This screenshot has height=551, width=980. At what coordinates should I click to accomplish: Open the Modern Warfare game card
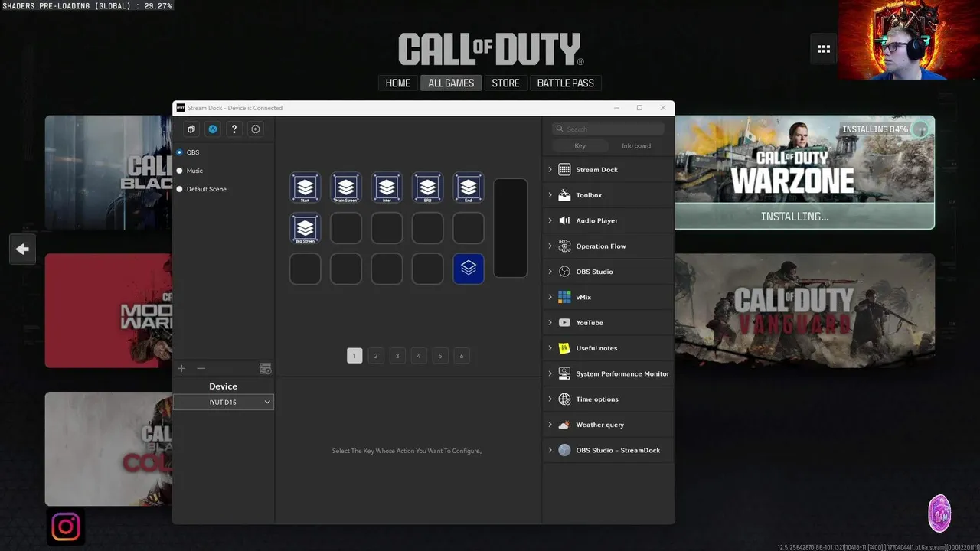point(109,311)
